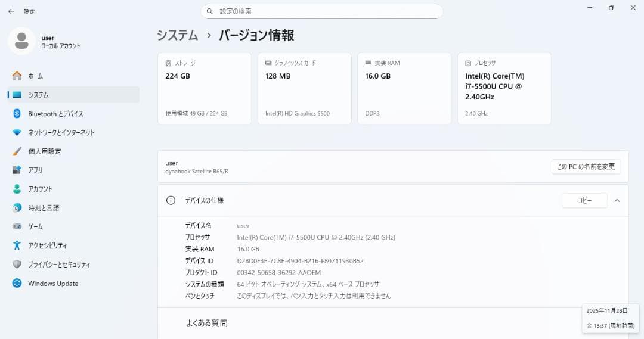
Task: Open the 実装 RAM 16.0 GB card
Action: click(x=404, y=88)
